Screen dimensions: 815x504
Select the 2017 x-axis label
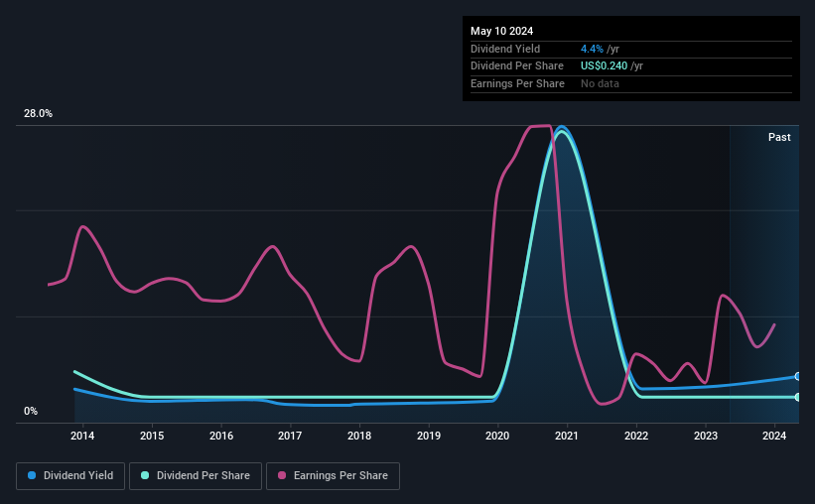click(290, 436)
